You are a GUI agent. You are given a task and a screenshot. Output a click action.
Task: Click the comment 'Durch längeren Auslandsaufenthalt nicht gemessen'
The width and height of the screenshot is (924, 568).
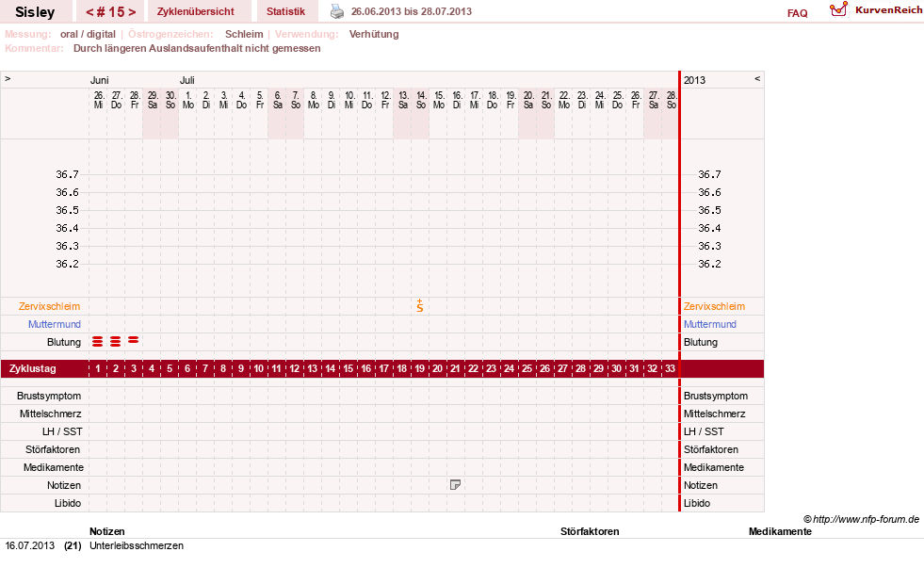(x=197, y=48)
